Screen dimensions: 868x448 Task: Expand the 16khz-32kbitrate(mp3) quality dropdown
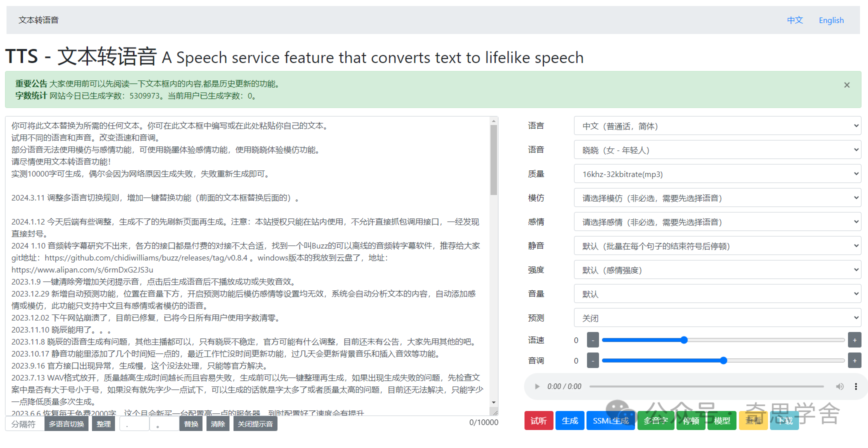pyautogui.click(x=717, y=174)
